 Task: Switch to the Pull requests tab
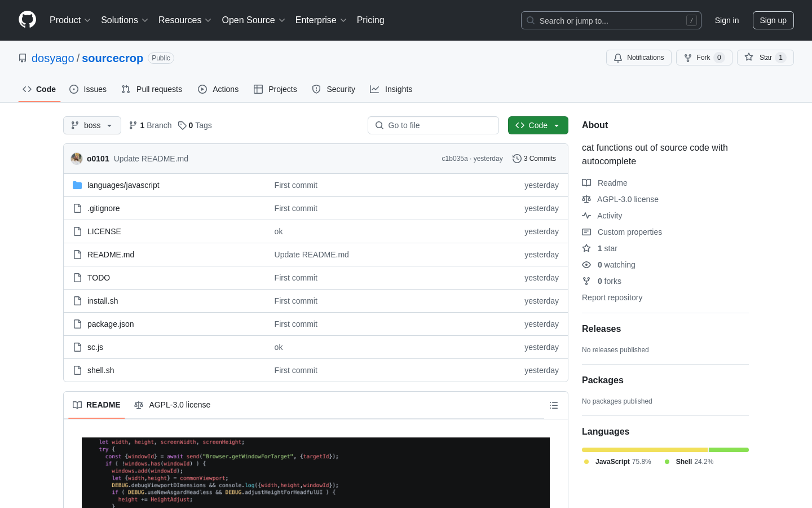pyautogui.click(x=152, y=89)
